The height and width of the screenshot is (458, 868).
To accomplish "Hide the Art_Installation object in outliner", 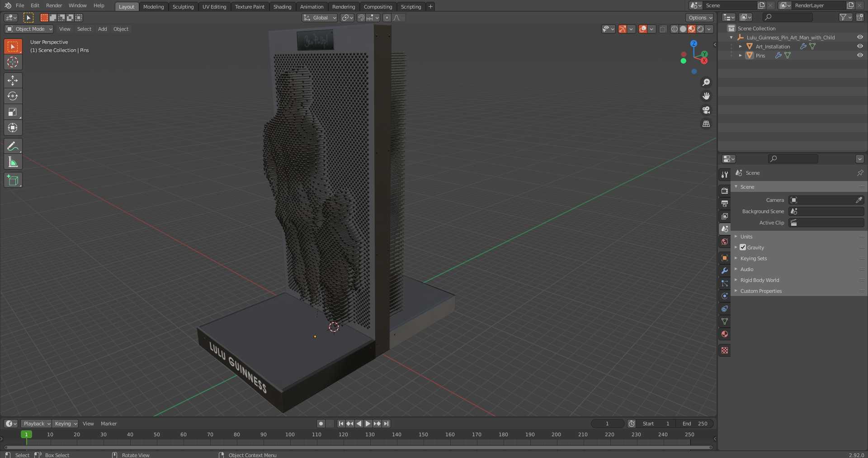I will (860, 46).
